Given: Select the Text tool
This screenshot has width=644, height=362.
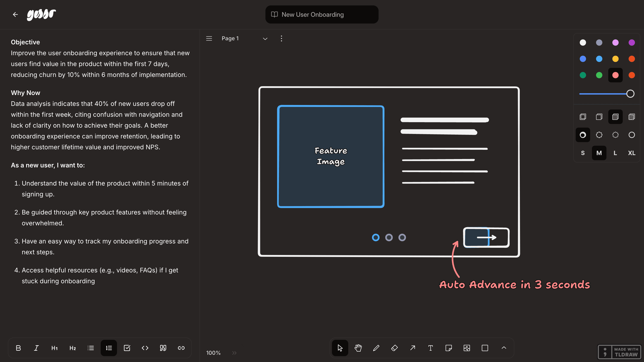Looking at the screenshot, I should pyautogui.click(x=430, y=348).
